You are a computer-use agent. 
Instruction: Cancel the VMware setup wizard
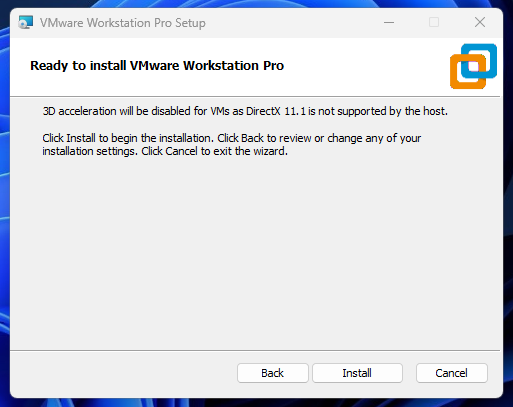coord(451,373)
